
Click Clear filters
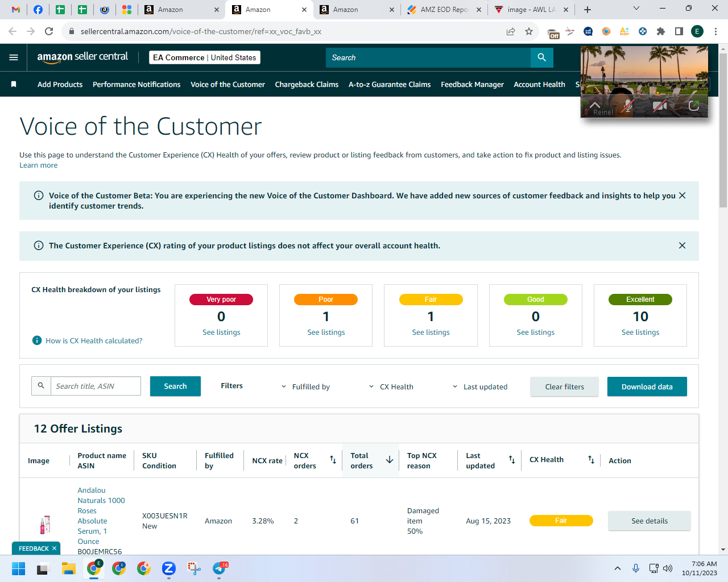[x=564, y=386]
